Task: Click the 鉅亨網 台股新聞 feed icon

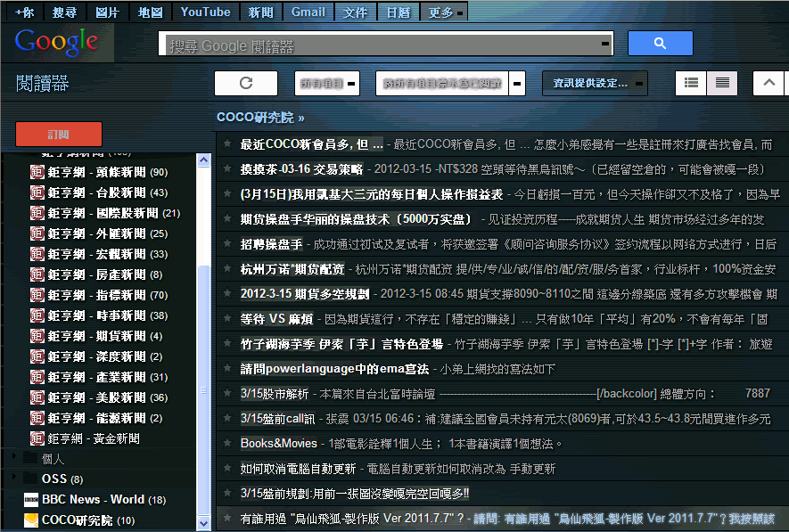Action: (37, 192)
